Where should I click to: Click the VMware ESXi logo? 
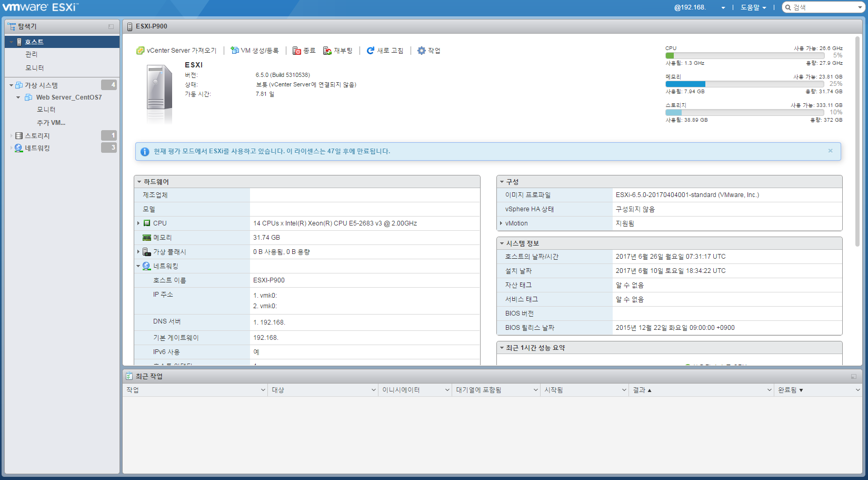coord(41,7)
